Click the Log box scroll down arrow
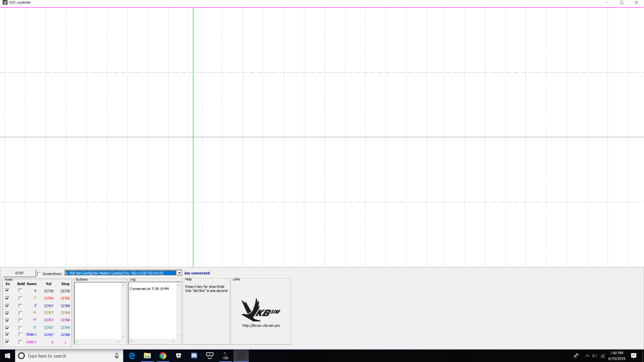 click(178, 336)
